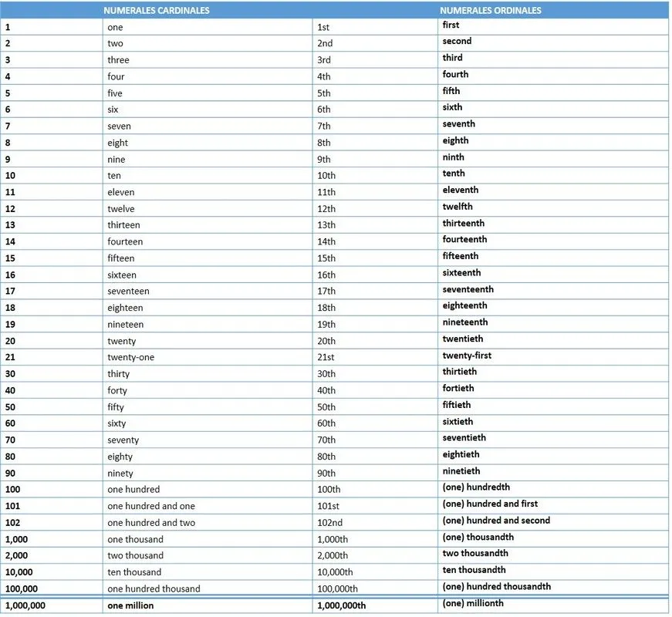Click the word 'twelfth'
Screen dimensions: 672x617
click(x=458, y=207)
